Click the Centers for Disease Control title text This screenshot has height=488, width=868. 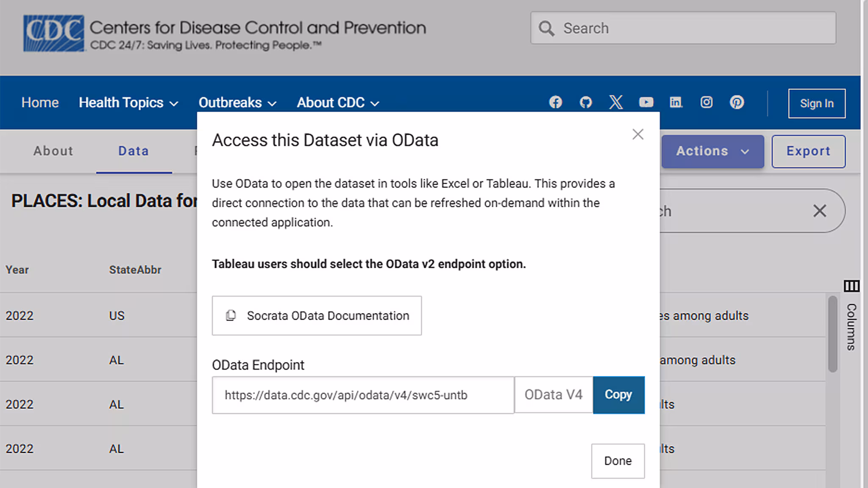pos(258,28)
